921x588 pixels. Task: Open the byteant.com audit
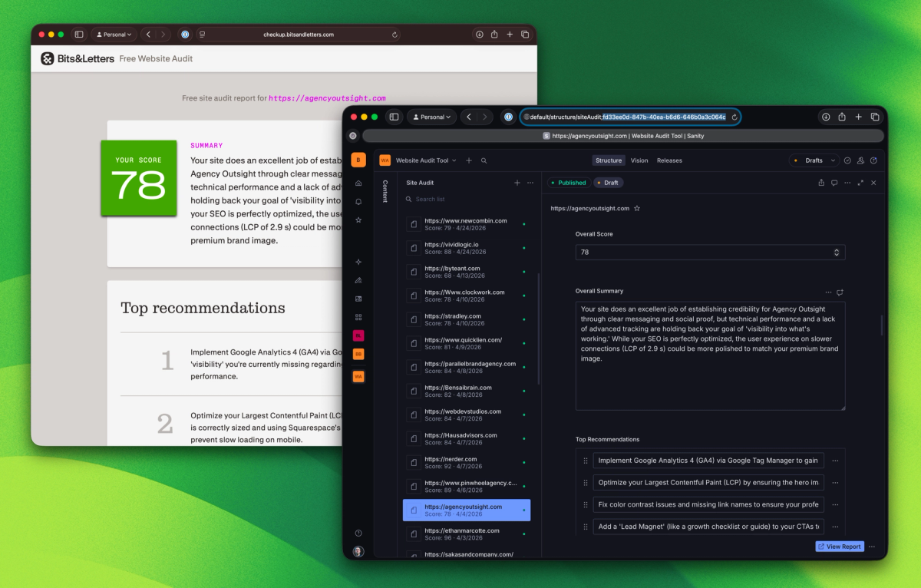[x=467, y=272]
